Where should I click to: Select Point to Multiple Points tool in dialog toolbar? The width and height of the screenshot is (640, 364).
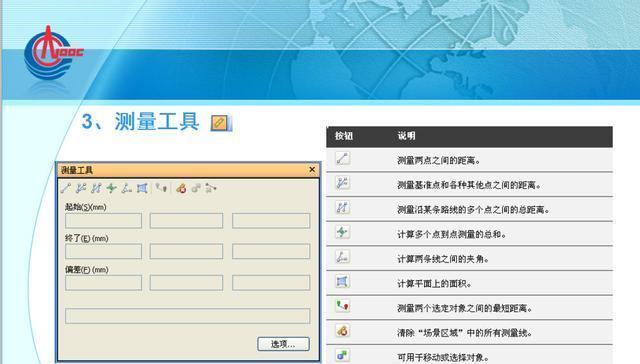click(x=81, y=188)
